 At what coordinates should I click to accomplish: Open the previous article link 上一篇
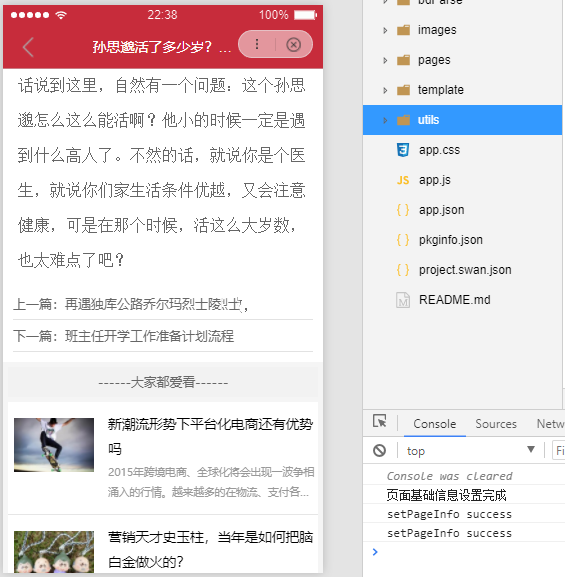131,304
